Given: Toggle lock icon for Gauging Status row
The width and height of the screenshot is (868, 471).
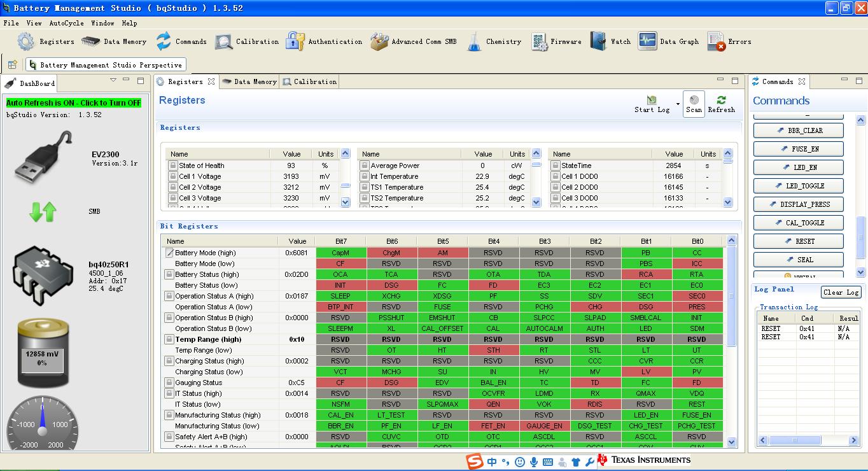Looking at the screenshot, I should point(169,383).
